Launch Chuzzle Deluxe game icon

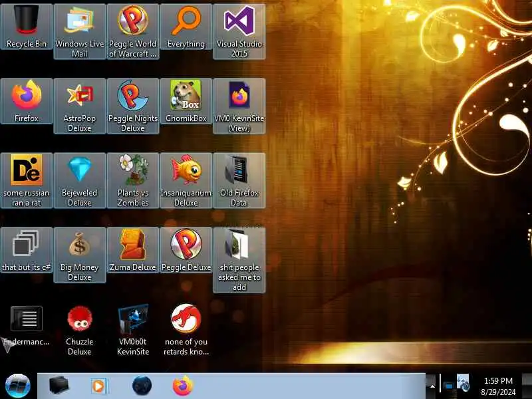coord(80,330)
